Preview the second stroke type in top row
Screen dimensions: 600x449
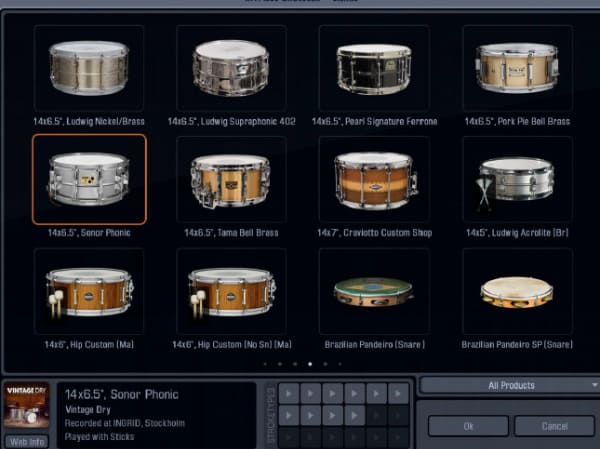click(x=311, y=393)
